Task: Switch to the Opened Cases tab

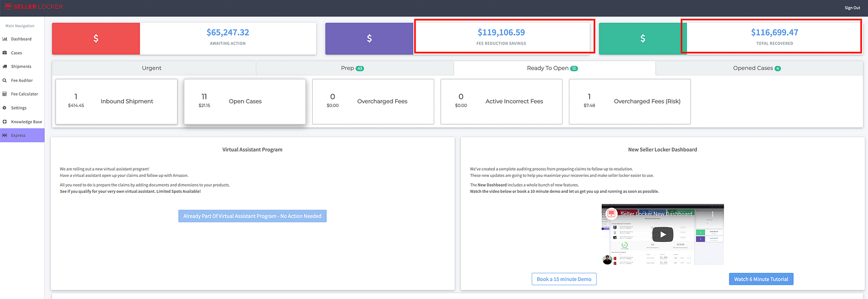Action: [x=759, y=68]
